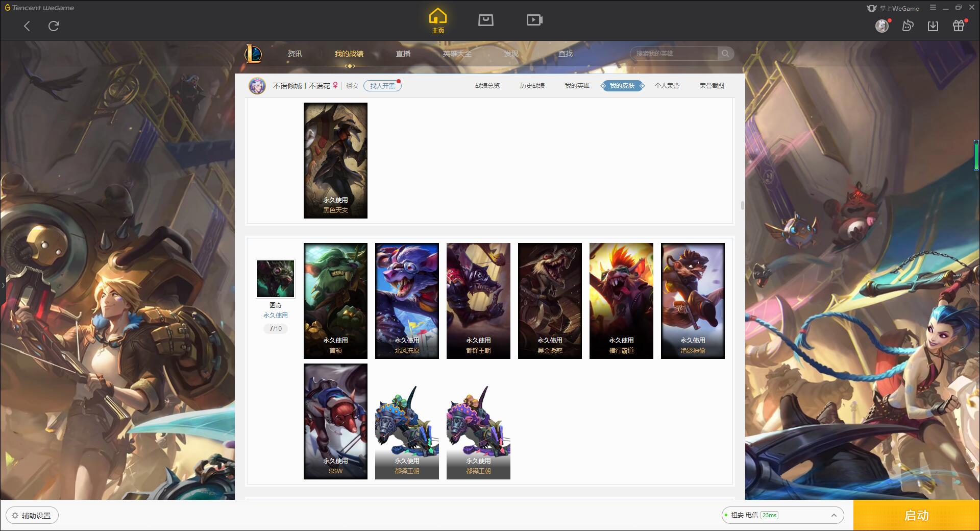Open the sharing hand icon next to avatar

908,26
